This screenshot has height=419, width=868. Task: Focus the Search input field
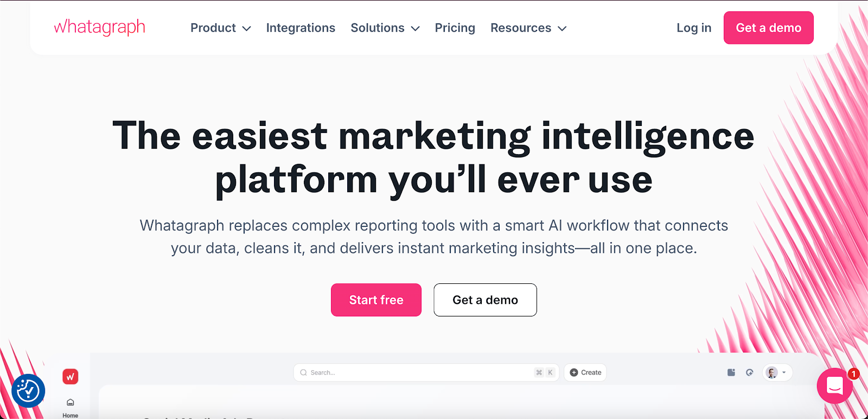pos(412,372)
